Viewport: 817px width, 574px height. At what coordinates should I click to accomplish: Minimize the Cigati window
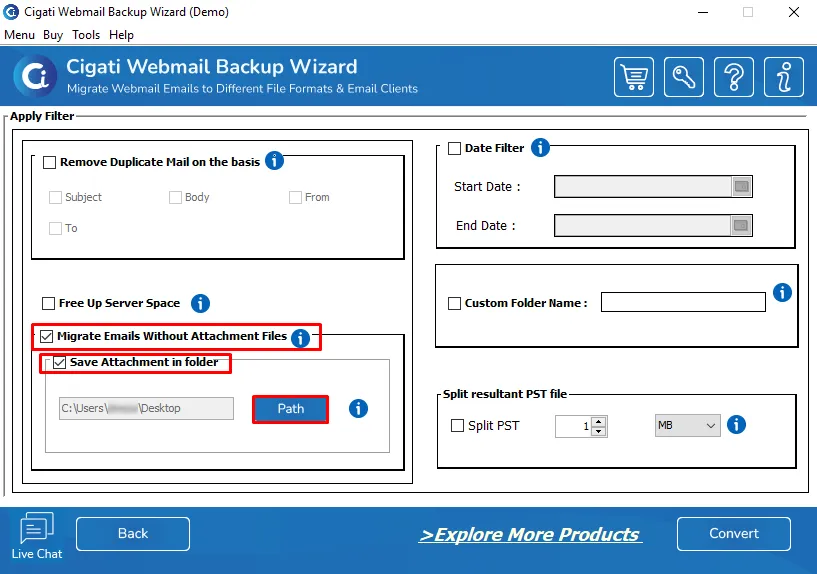tap(703, 12)
